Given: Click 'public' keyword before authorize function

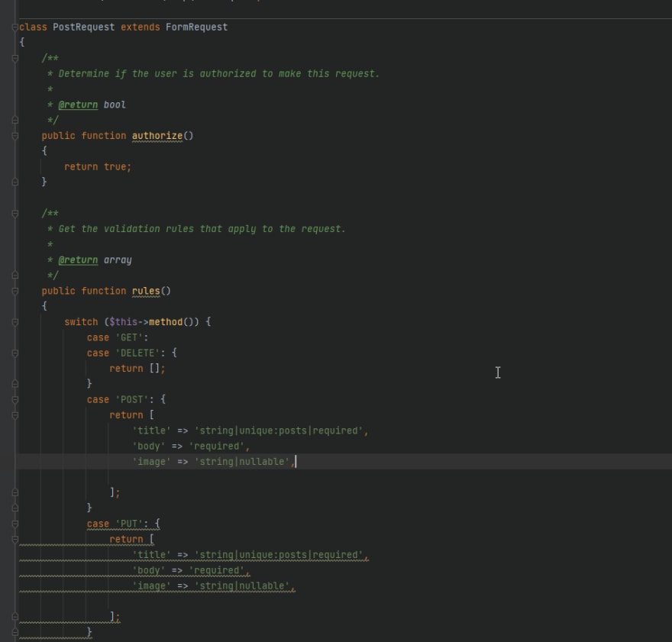Looking at the screenshot, I should [58, 136].
